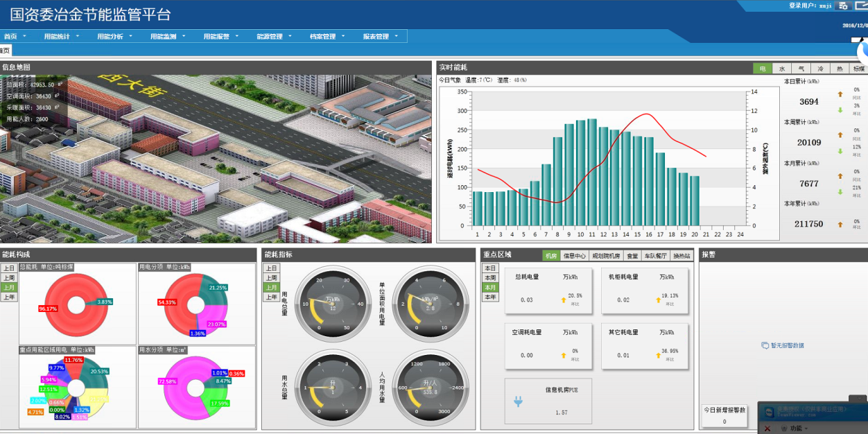Click the plug icon in 信息机房PUE card

[x=517, y=400]
